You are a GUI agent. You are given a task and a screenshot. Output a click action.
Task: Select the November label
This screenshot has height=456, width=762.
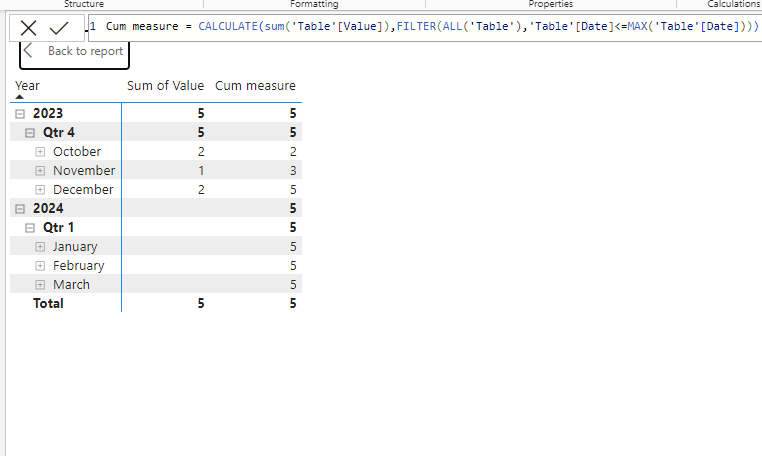click(84, 170)
